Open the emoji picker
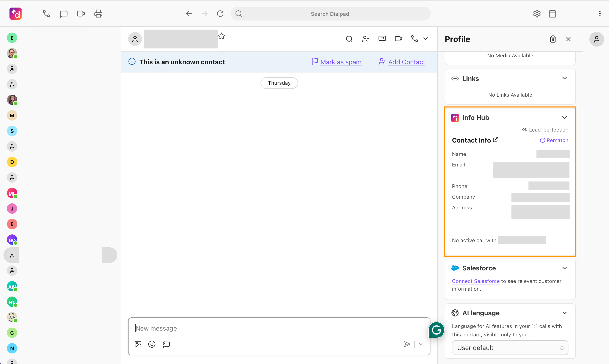 (152, 344)
